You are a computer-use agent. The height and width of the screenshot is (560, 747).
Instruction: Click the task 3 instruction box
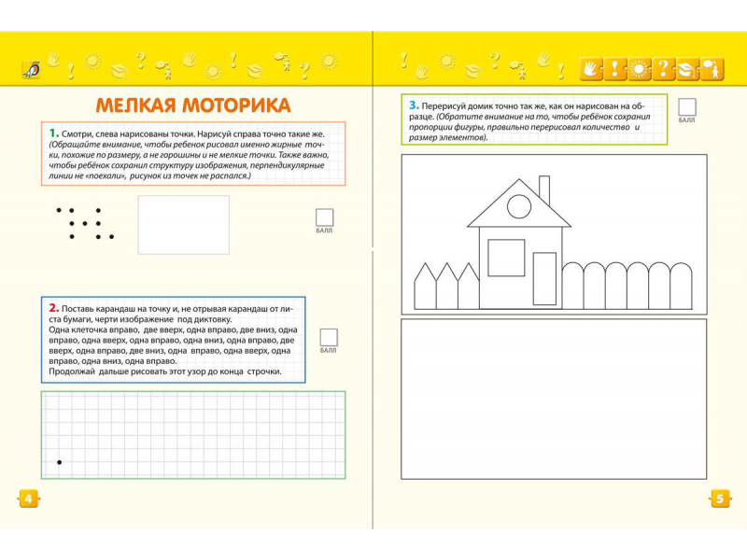click(535, 119)
